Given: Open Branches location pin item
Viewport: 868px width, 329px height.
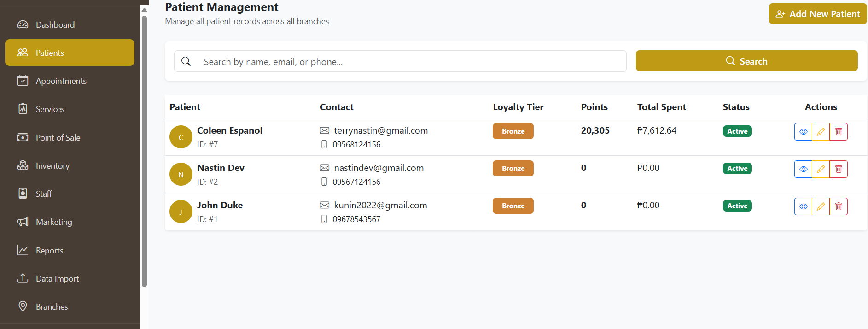Looking at the screenshot, I should (x=70, y=306).
